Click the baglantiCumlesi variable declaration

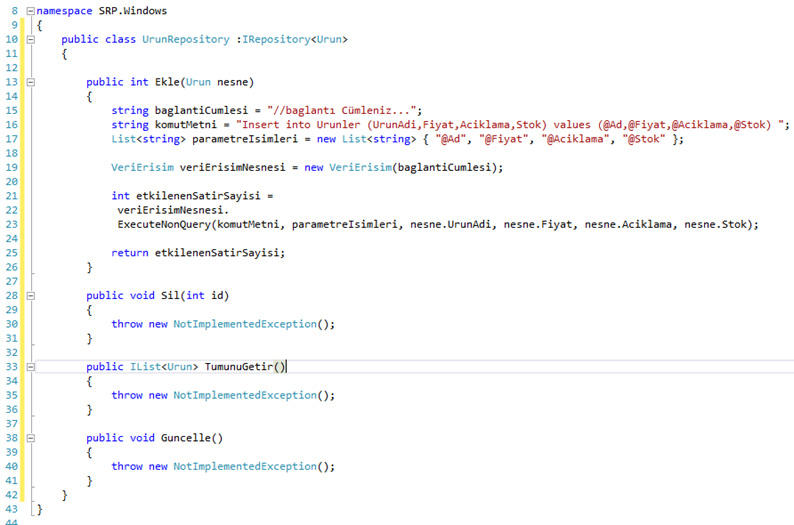click(x=202, y=110)
